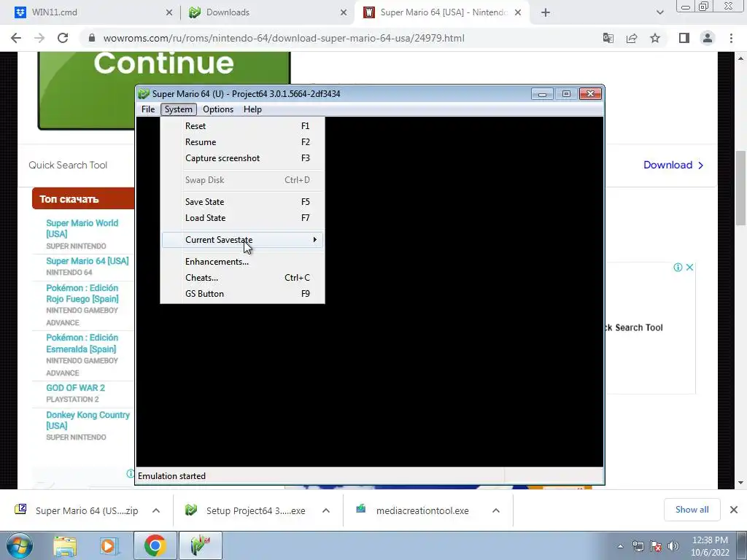Reload the current page

(x=63, y=38)
